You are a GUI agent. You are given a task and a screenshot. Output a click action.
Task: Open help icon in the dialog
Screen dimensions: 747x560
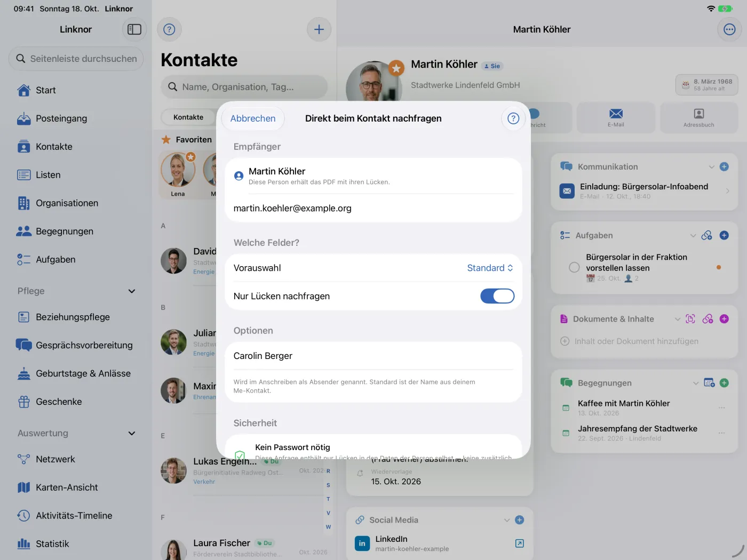point(513,118)
